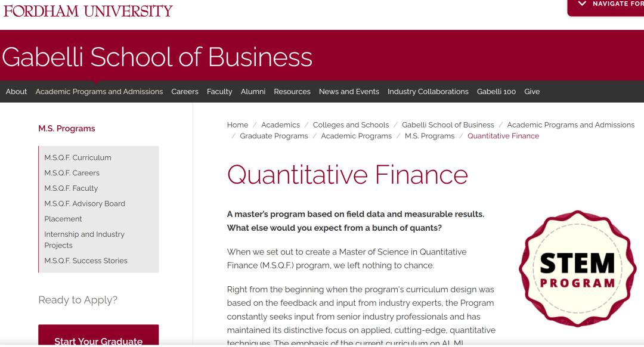Open the M.S.Q.F. Curriculum sidebar link

pyautogui.click(x=78, y=158)
